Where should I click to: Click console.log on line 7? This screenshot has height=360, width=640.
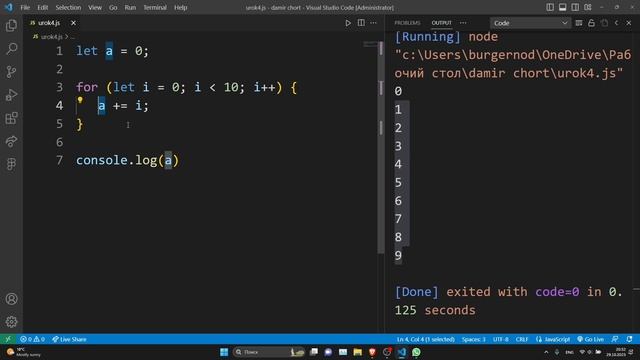click(x=116, y=160)
